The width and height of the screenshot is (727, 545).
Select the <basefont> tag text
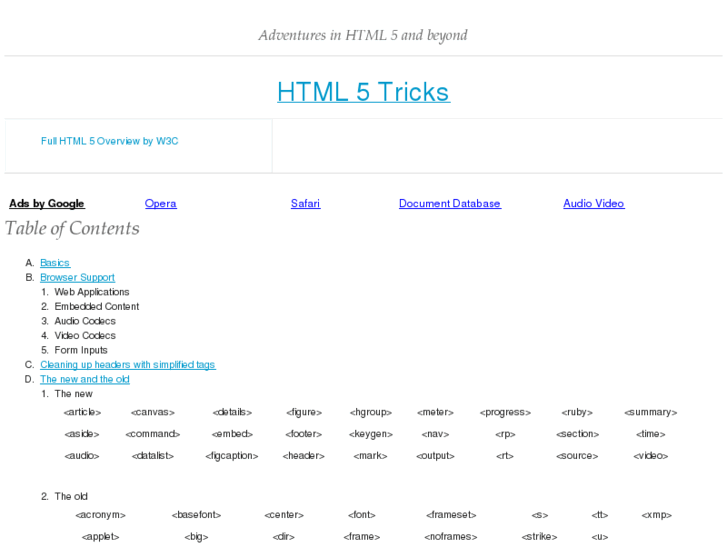pos(196,514)
